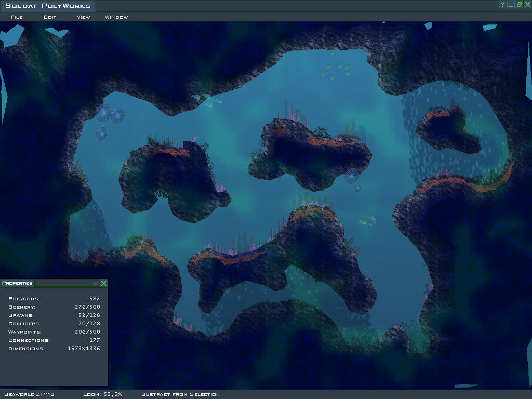Open the Edit menu
Screen dimensions: 532x399
pos(50,17)
